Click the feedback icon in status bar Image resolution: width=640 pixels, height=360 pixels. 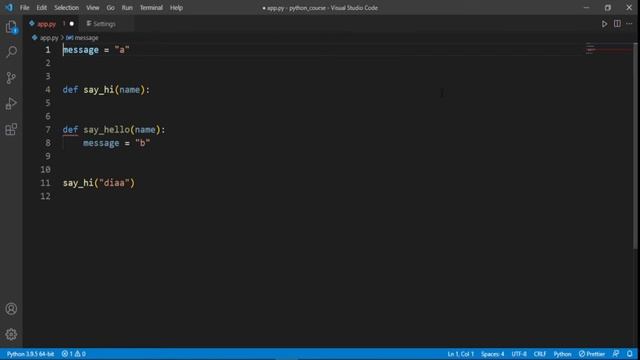click(616, 354)
